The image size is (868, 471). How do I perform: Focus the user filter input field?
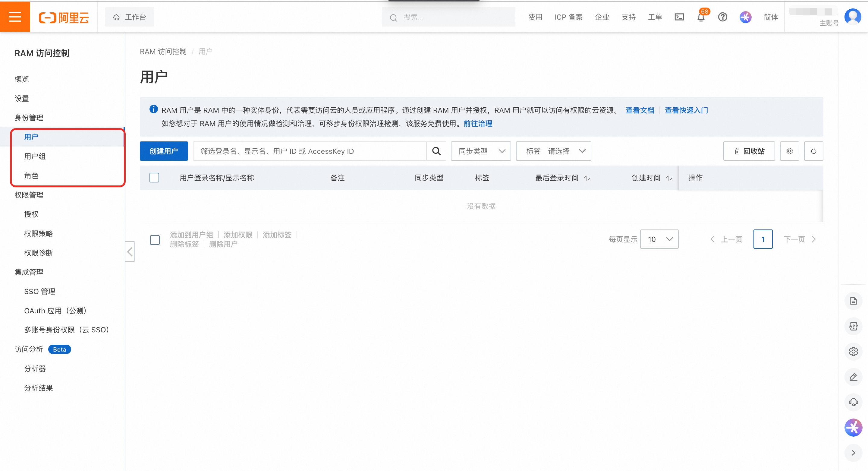309,151
